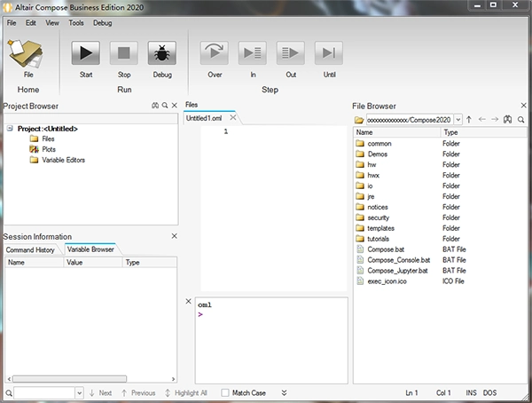This screenshot has height=403, width=532.
Task: Click the Step Out icon
Action: click(291, 53)
